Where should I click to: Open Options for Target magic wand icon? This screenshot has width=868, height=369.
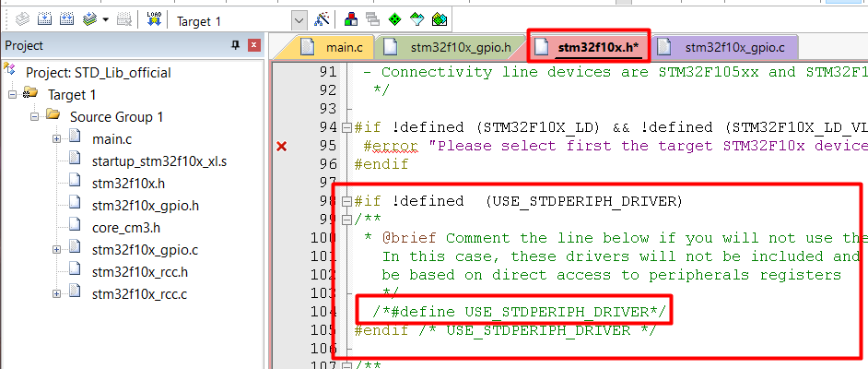point(322,20)
